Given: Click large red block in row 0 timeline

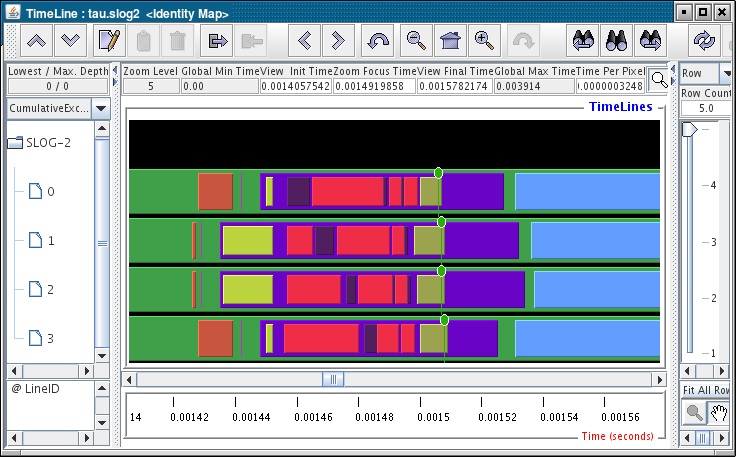Looking at the screenshot, I should tap(348, 191).
